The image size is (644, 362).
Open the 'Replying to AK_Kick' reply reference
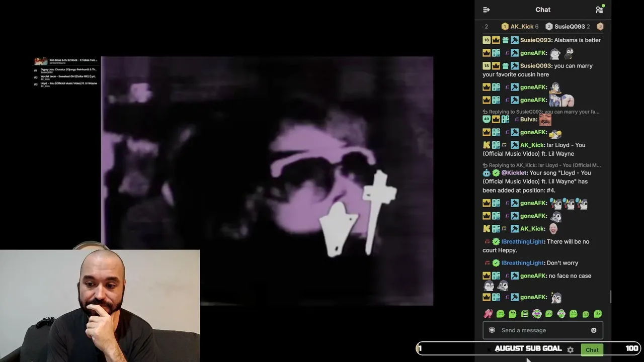(x=541, y=165)
